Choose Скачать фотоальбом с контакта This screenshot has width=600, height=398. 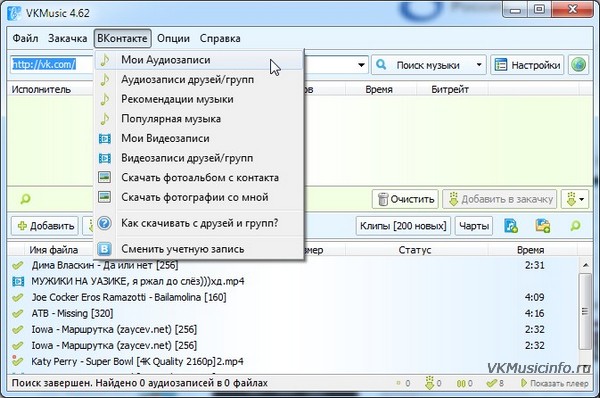tap(199, 178)
